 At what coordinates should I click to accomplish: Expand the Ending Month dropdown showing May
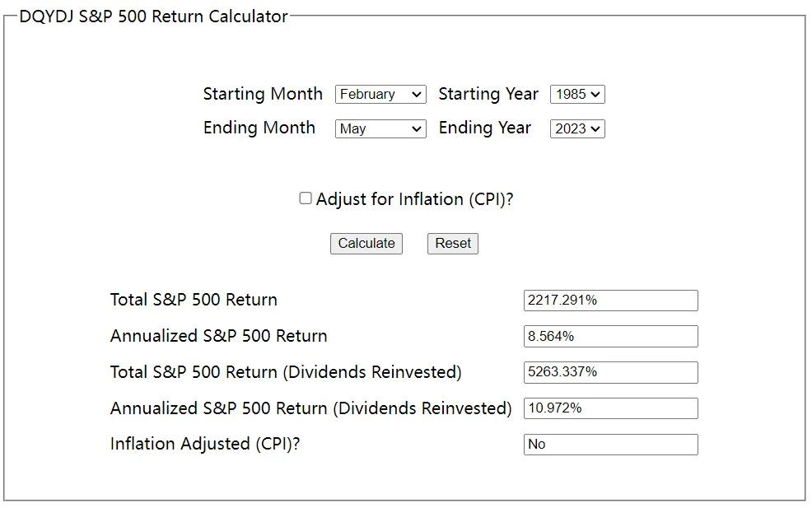(380, 129)
